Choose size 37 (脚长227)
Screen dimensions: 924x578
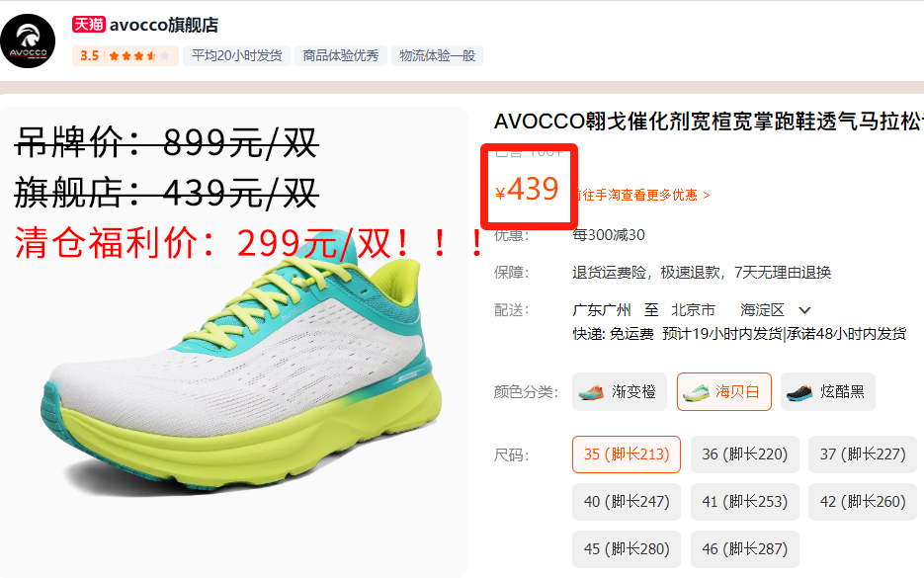(863, 454)
